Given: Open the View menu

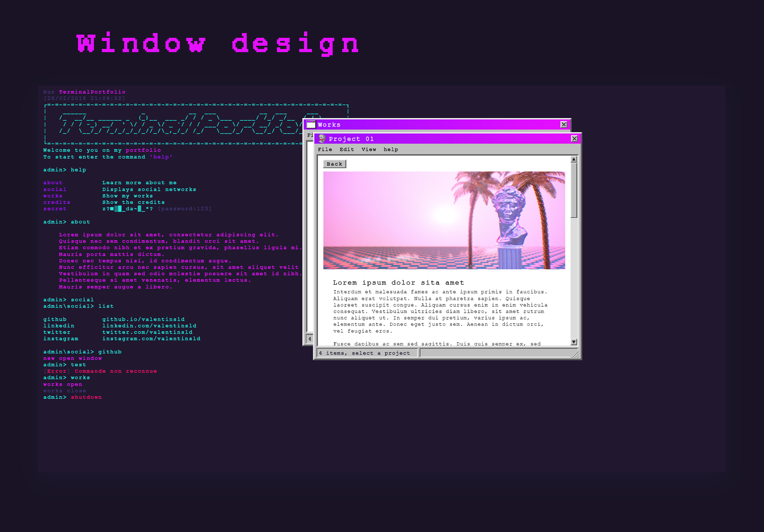Looking at the screenshot, I should pyautogui.click(x=368, y=150).
